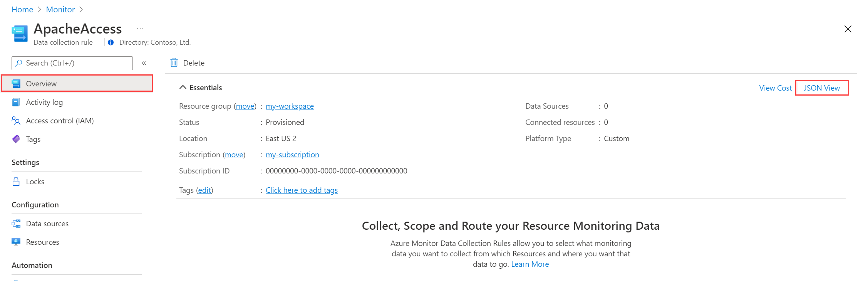This screenshot has height=281, width=868.
Task: Click the Custom platform type value
Action: [x=617, y=138]
